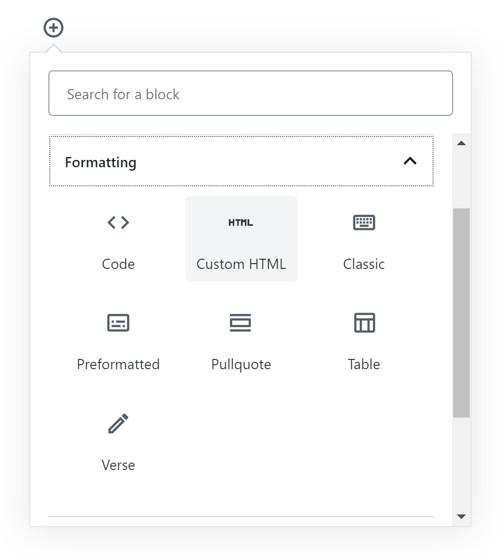
Task: Select the Code block icon
Action: pos(118,222)
